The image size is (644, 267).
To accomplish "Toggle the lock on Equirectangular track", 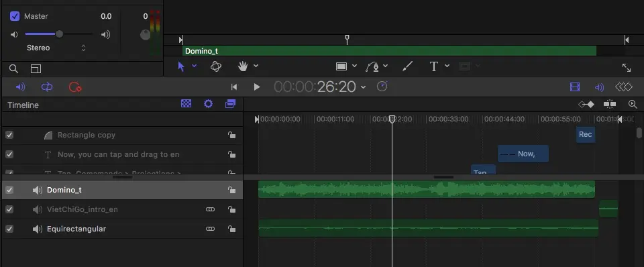I will [232, 229].
